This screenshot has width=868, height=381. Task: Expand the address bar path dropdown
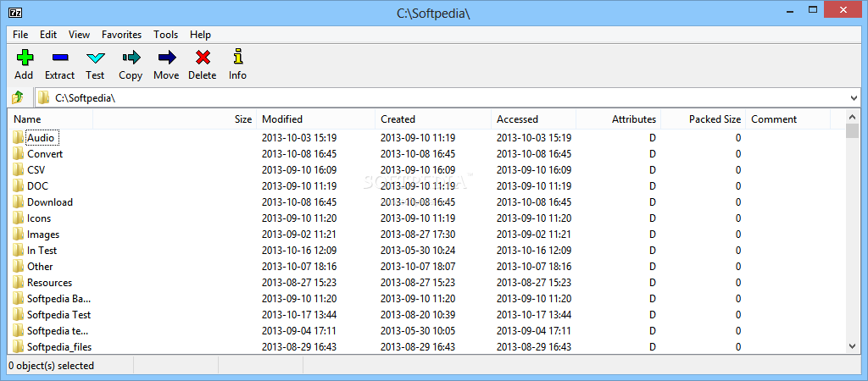854,98
